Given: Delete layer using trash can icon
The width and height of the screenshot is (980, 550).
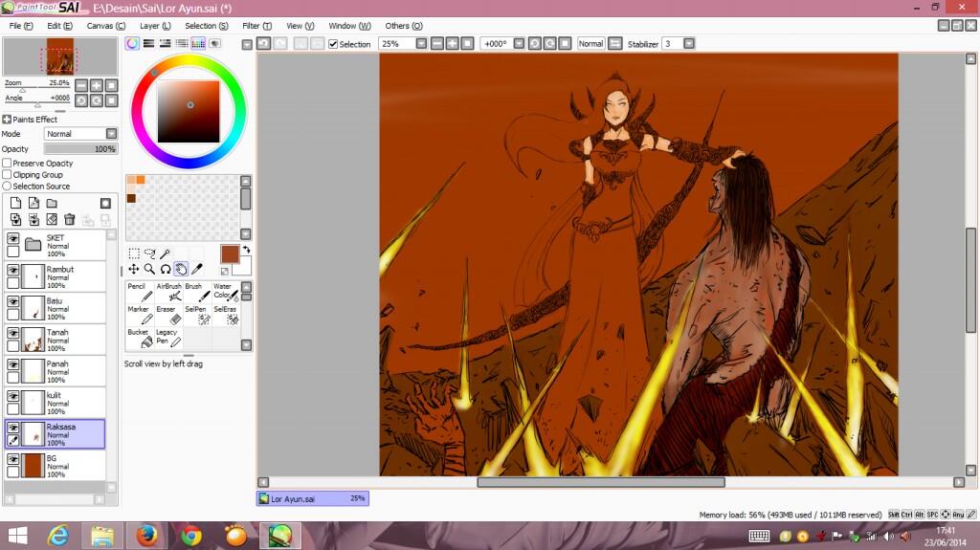Looking at the screenshot, I should pyautogui.click(x=69, y=220).
